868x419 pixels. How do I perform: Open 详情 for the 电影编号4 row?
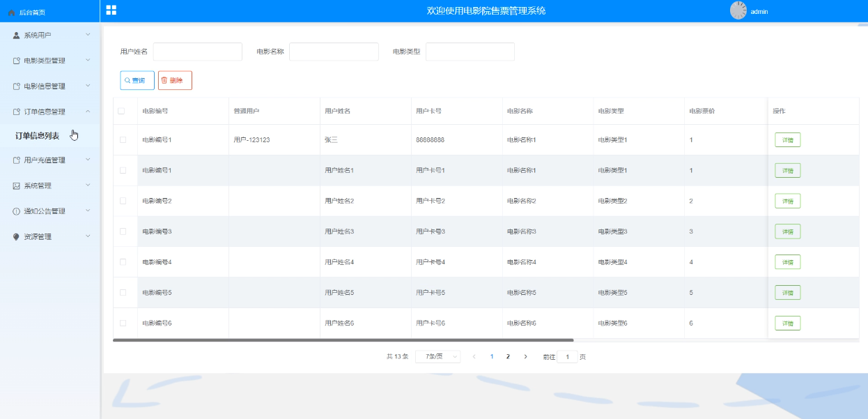[788, 262]
